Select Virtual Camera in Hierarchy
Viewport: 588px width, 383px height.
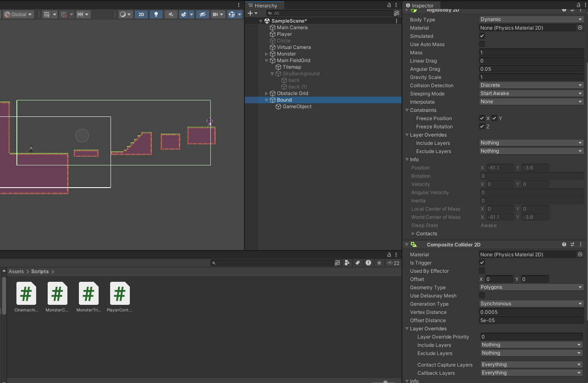[x=294, y=47]
